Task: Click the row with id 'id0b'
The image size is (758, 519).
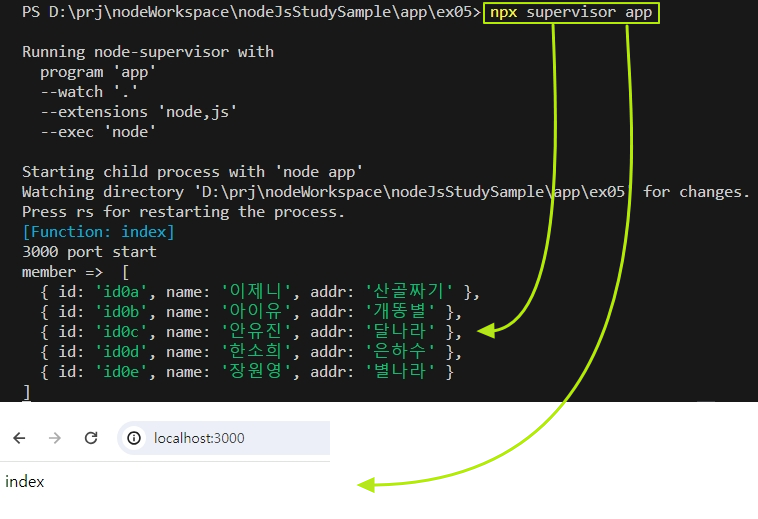Action: pos(251,312)
